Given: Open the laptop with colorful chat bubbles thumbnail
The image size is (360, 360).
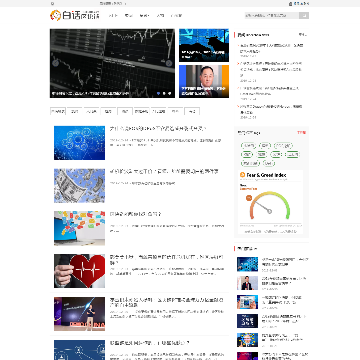Looking at the screenshot, I should click(79, 228).
